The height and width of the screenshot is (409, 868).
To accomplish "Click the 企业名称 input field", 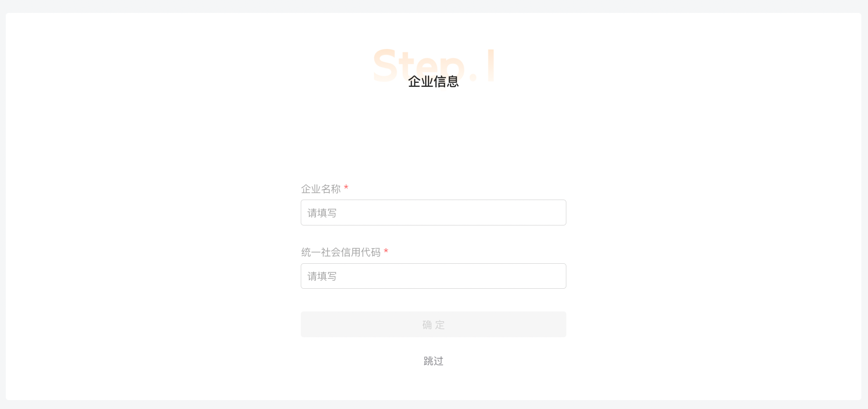I will pos(433,213).
